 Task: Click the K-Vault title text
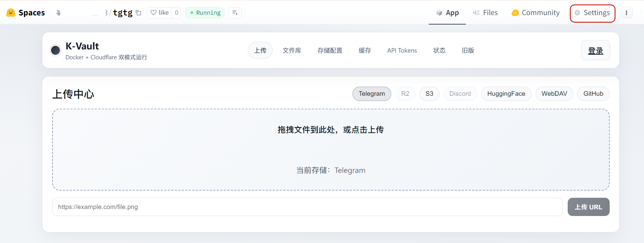point(82,46)
